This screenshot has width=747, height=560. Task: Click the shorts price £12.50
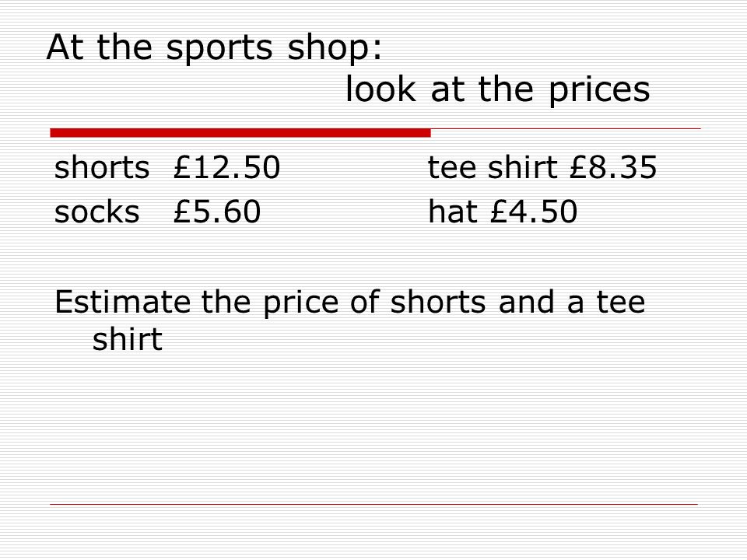[x=226, y=167]
